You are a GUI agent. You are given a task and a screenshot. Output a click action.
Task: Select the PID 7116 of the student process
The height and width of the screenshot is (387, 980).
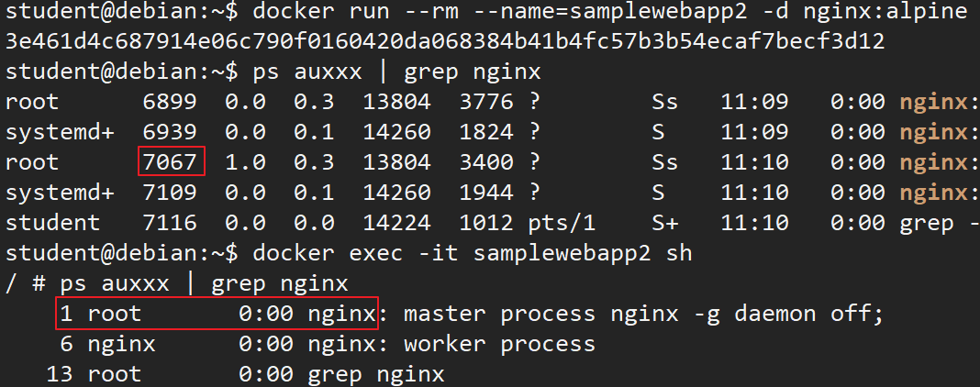point(170,223)
